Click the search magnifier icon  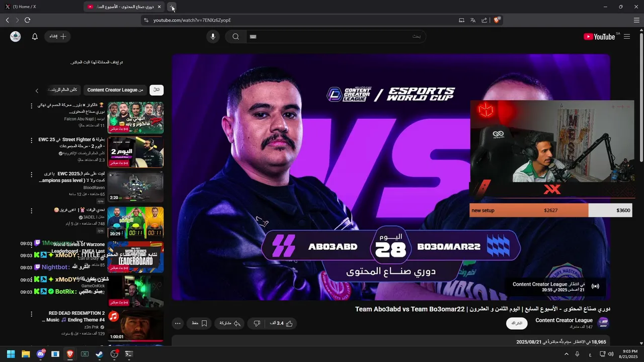coord(235,37)
